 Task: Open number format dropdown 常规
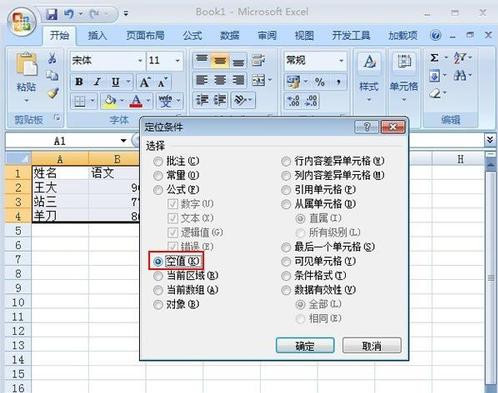pyautogui.click(x=341, y=61)
